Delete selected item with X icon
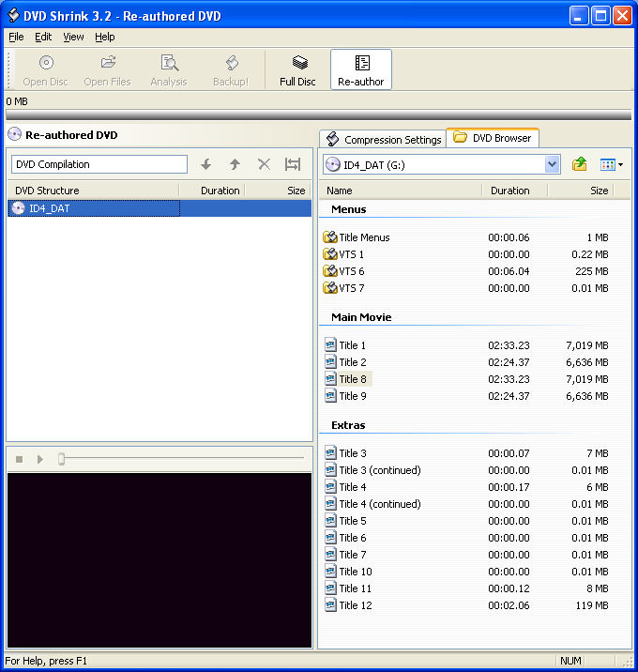The image size is (638, 672). (264, 164)
